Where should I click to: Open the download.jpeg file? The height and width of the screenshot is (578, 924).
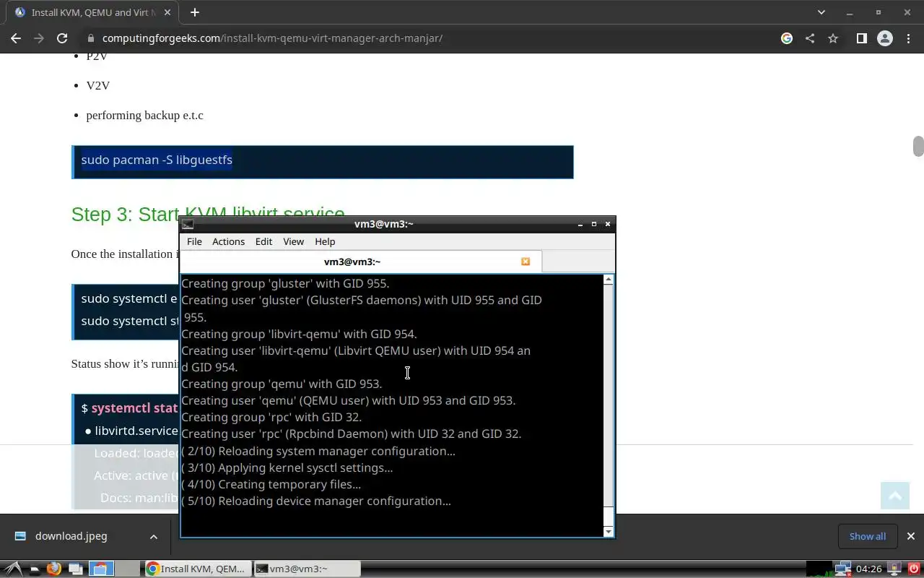point(71,536)
